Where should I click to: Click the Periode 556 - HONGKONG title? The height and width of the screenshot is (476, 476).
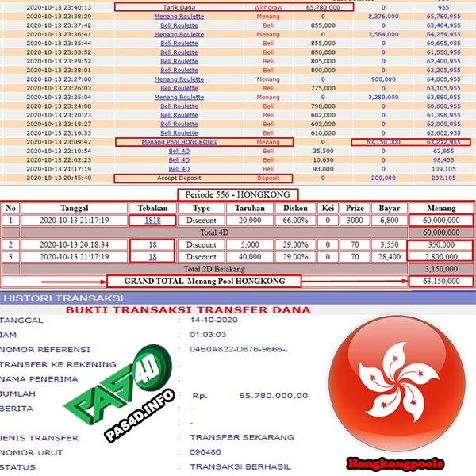[238, 194]
